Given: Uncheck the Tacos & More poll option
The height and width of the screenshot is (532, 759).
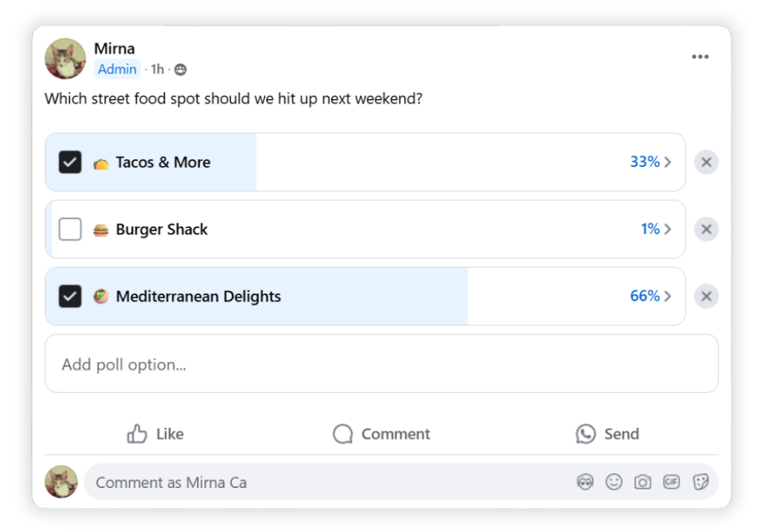Looking at the screenshot, I should coord(71,162).
